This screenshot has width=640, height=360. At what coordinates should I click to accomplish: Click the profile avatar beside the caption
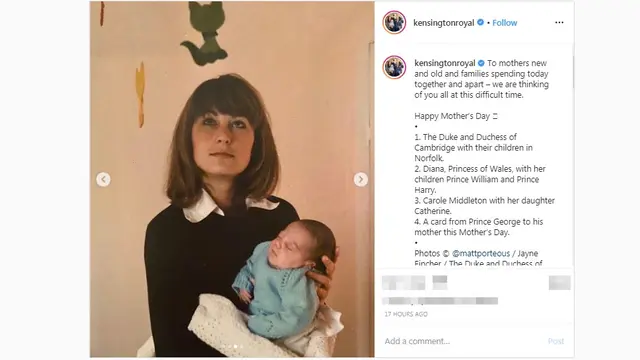(394, 67)
